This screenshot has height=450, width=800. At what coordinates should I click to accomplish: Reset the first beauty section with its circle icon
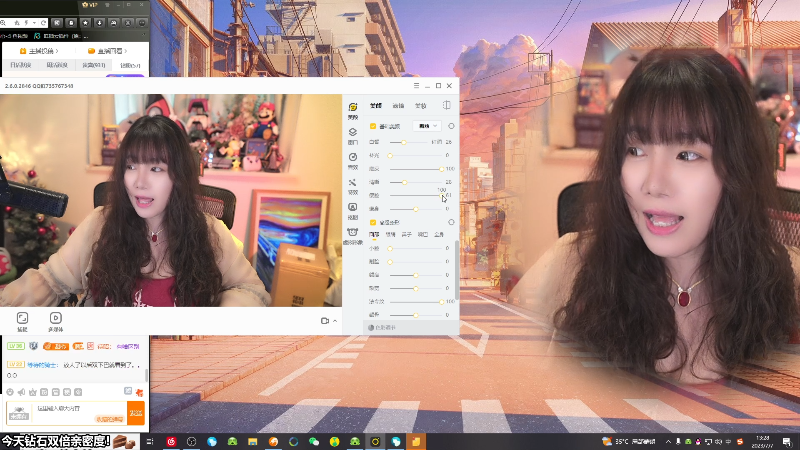point(451,126)
